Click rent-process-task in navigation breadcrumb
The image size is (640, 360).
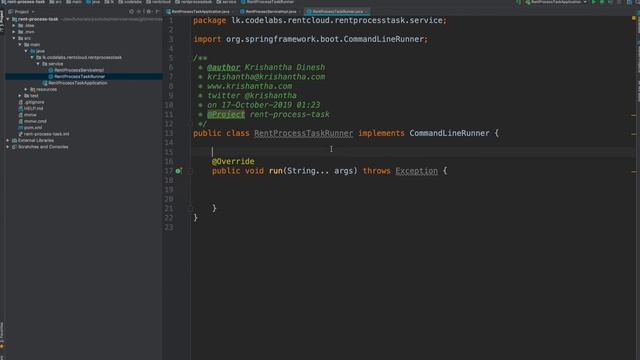tap(26, 2)
